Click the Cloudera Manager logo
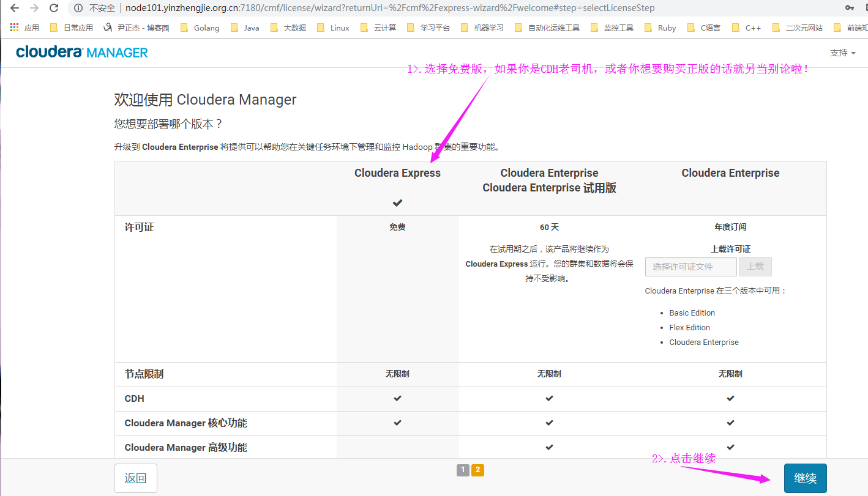This screenshot has width=868, height=496. tap(82, 53)
